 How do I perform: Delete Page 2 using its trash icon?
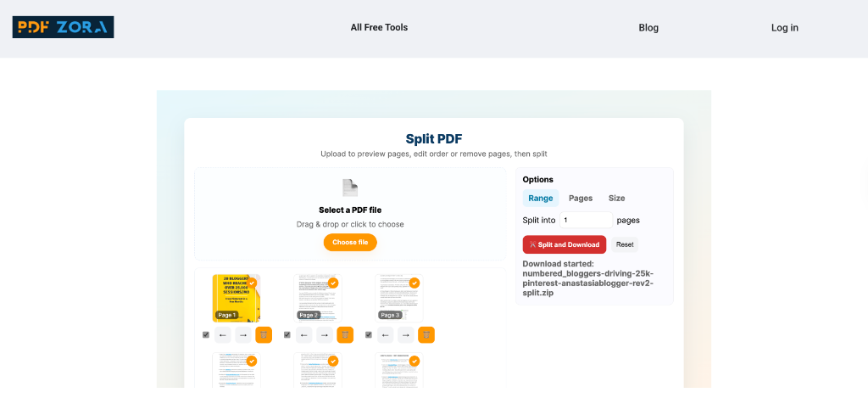pos(345,335)
